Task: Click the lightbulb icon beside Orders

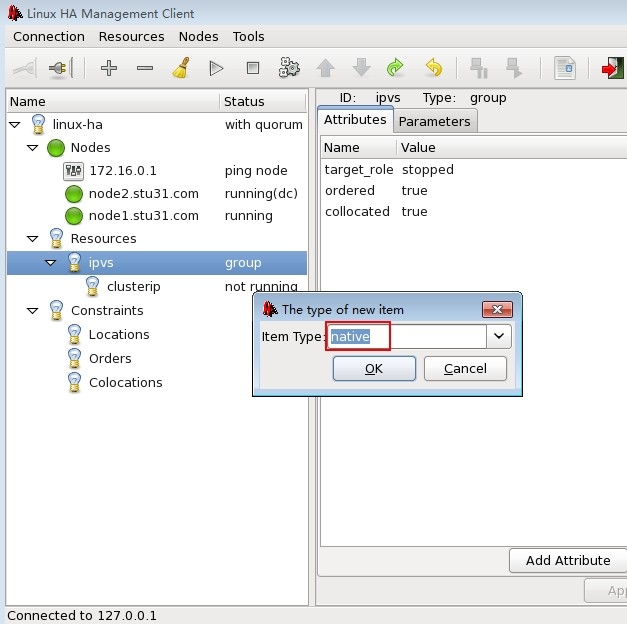Action: click(74, 358)
